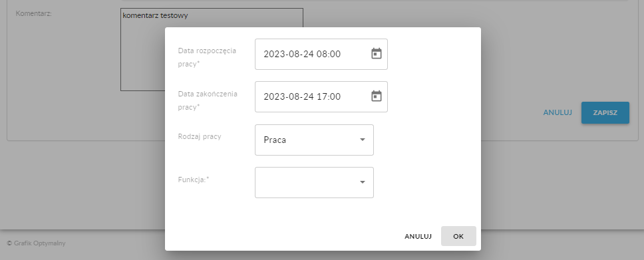The image size is (644, 260).
Task: Click the Data zakończenia pracy label
Action: pyautogui.click(x=208, y=100)
